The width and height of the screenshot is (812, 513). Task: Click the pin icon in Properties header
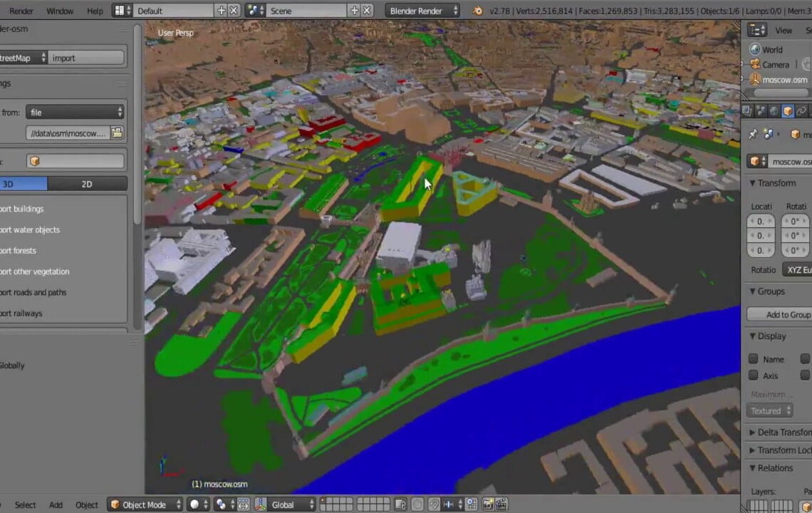[753, 134]
